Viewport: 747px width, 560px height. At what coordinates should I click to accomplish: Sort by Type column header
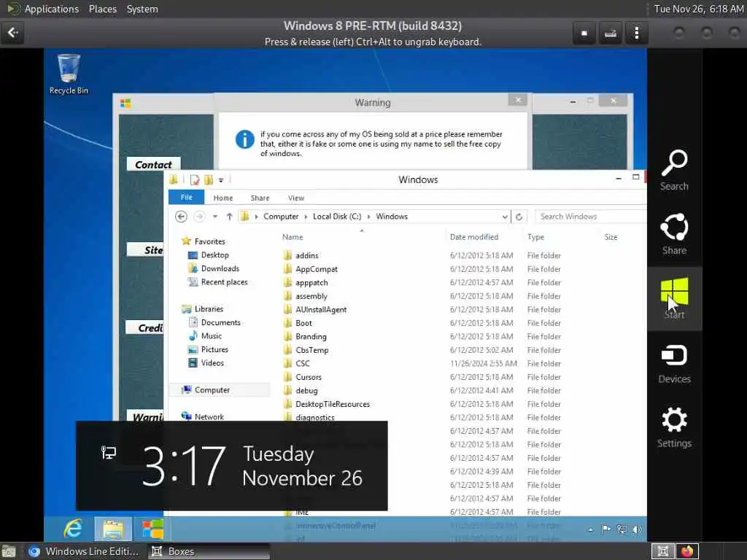click(x=535, y=237)
